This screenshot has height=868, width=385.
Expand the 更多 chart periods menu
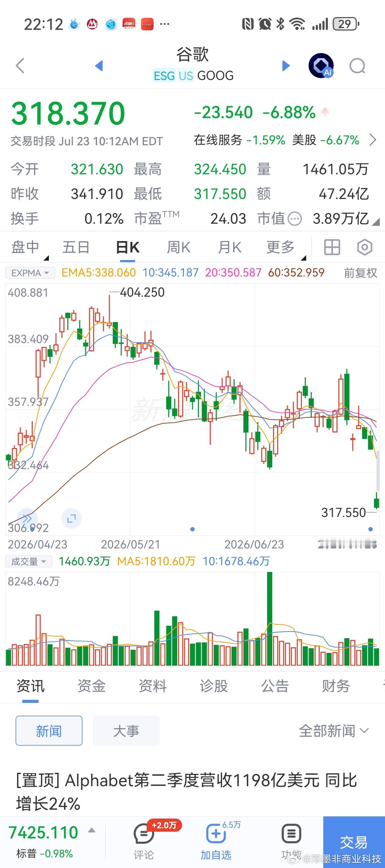click(x=286, y=248)
